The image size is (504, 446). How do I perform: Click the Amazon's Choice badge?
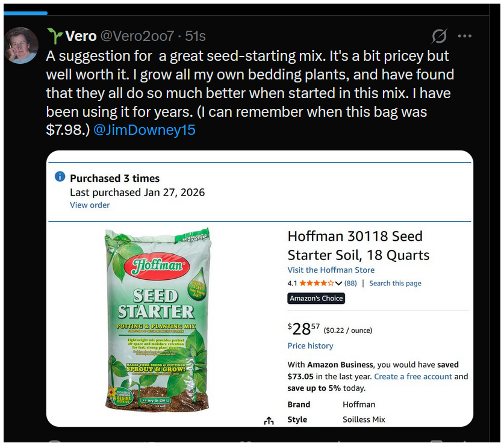316,299
